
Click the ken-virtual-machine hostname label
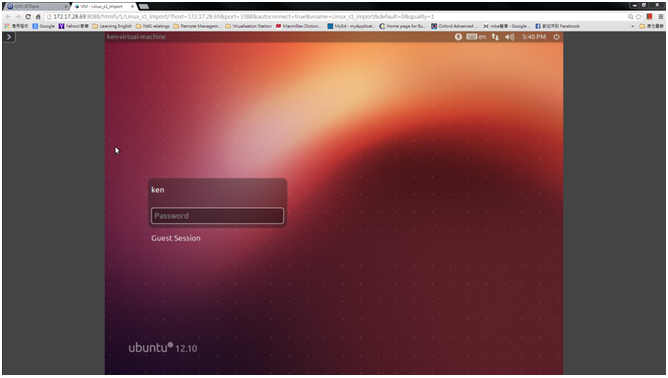click(136, 37)
